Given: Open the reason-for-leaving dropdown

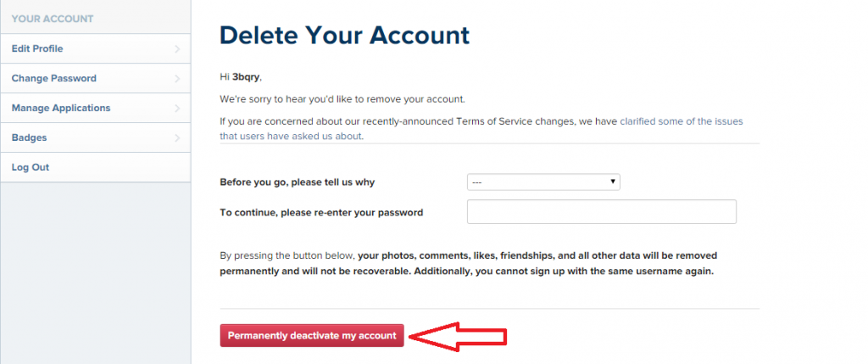Looking at the screenshot, I should click(x=543, y=182).
